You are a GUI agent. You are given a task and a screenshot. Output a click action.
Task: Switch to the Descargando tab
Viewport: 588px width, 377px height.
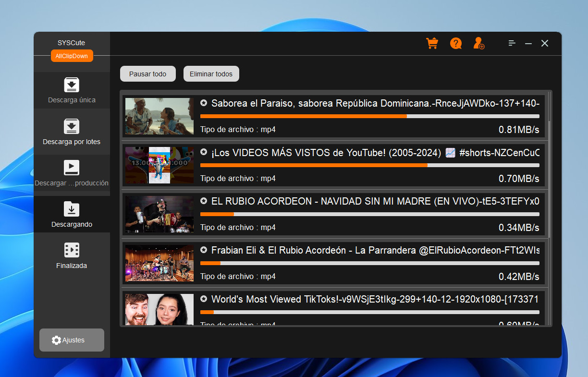pos(72,214)
